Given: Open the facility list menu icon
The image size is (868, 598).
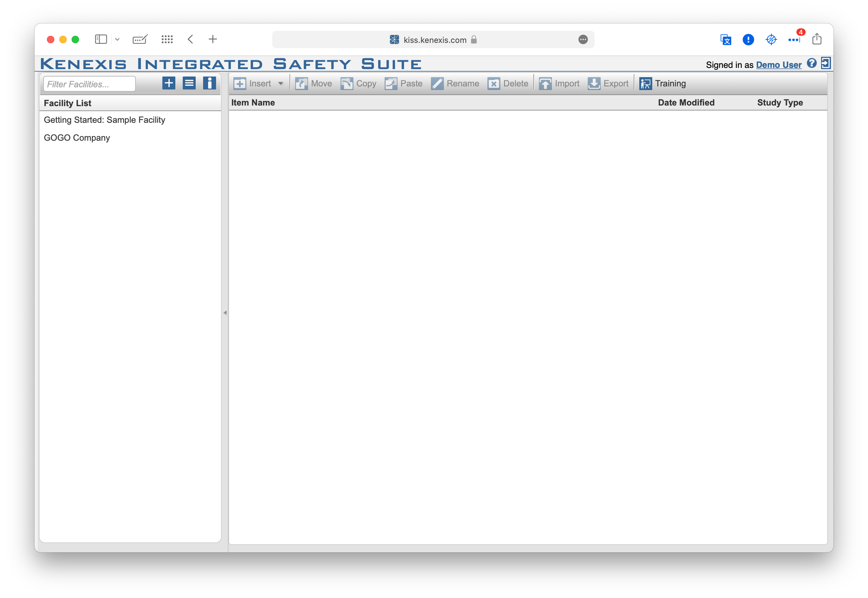Looking at the screenshot, I should tap(189, 83).
